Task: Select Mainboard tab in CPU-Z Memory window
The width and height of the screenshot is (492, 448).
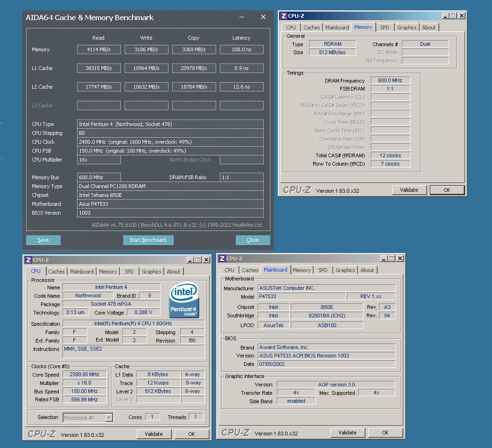Action: pyautogui.click(x=337, y=28)
